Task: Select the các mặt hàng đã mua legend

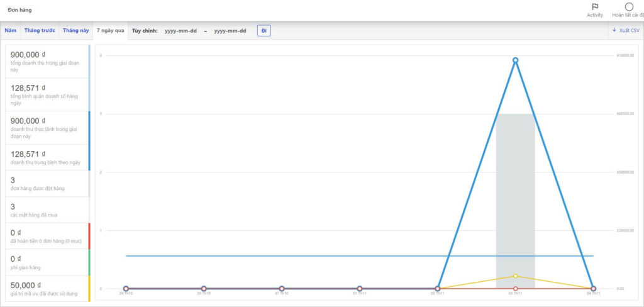Action: tap(47, 209)
